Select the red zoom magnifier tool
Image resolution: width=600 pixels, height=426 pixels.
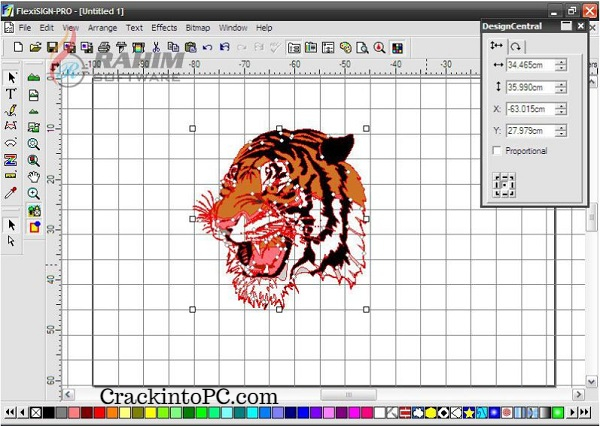[34, 160]
